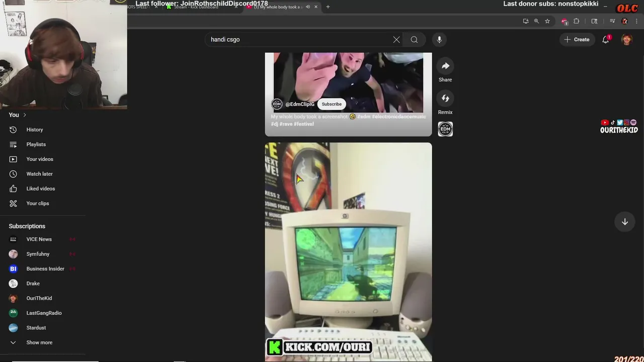
Task: Play the CRT monitor short video
Action: (348, 251)
